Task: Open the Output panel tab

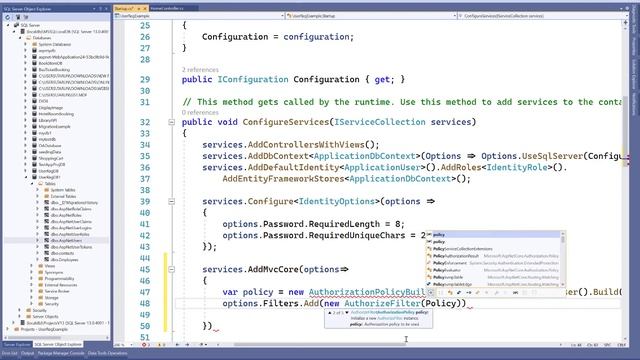Action: click(27, 353)
